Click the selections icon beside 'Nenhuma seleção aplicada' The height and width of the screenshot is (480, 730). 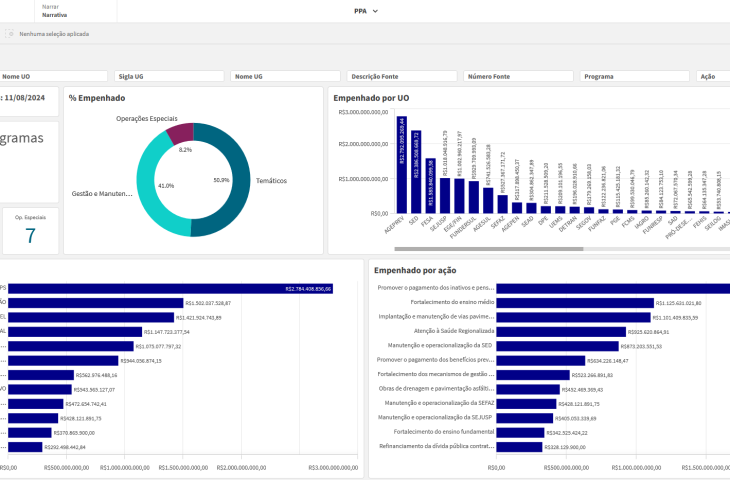point(11,33)
